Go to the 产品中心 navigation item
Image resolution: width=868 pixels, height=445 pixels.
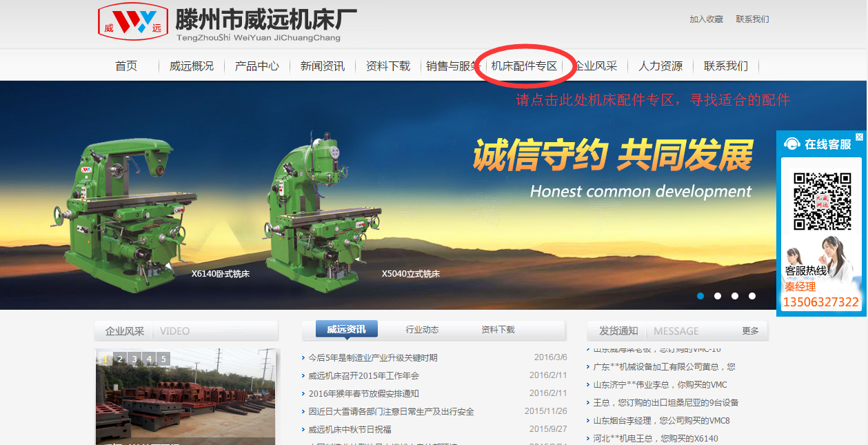pyautogui.click(x=257, y=66)
